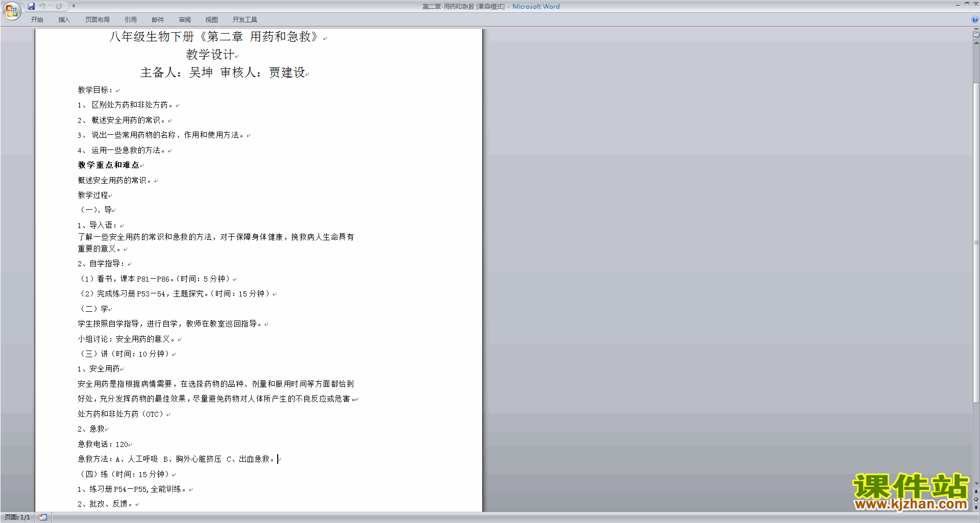This screenshot has width=980, height=523.
Task: Save the document from quick access toolbar
Action: click(x=31, y=6)
